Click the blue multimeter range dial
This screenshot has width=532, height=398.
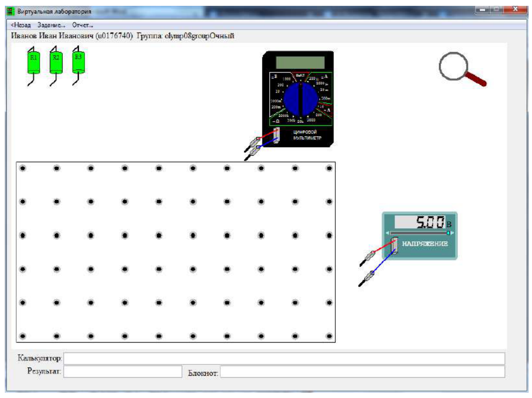pyautogui.click(x=301, y=99)
